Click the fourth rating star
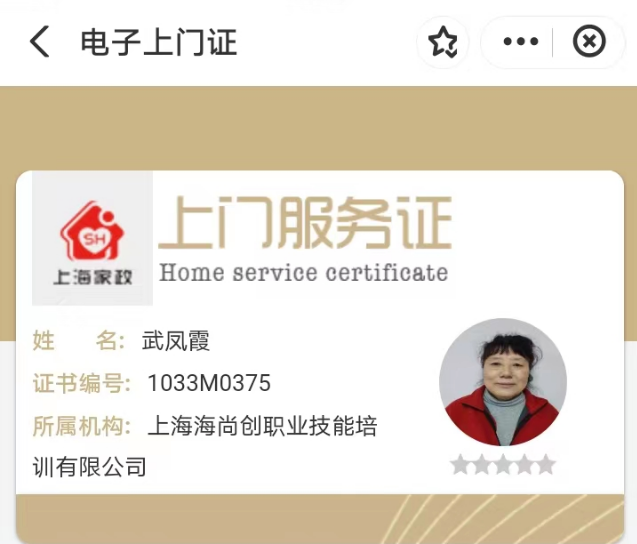This screenshot has width=637, height=544. pos(524,464)
